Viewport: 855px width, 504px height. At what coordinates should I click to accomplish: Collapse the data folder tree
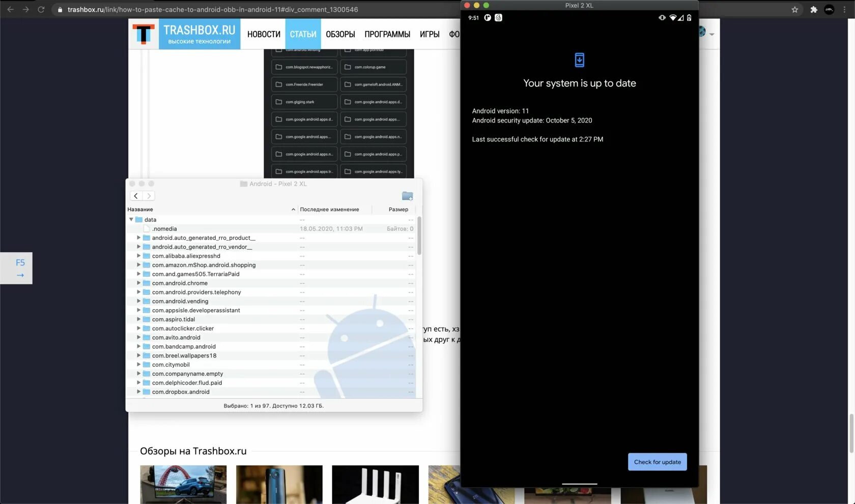(131, 220)
